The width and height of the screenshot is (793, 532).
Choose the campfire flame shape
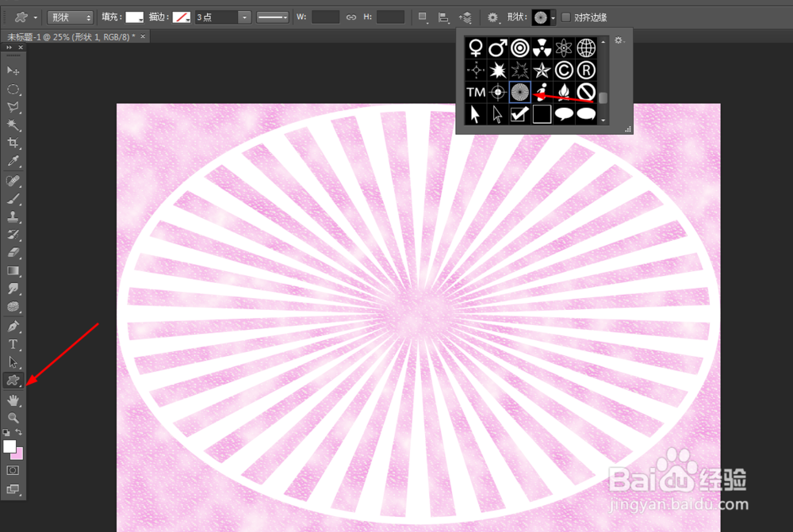[x=563, y=92]
